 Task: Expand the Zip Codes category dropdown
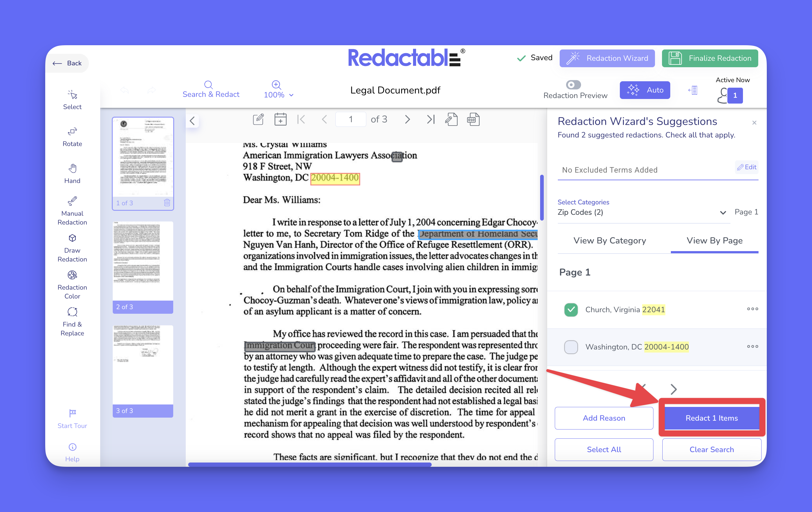(722, 212)
